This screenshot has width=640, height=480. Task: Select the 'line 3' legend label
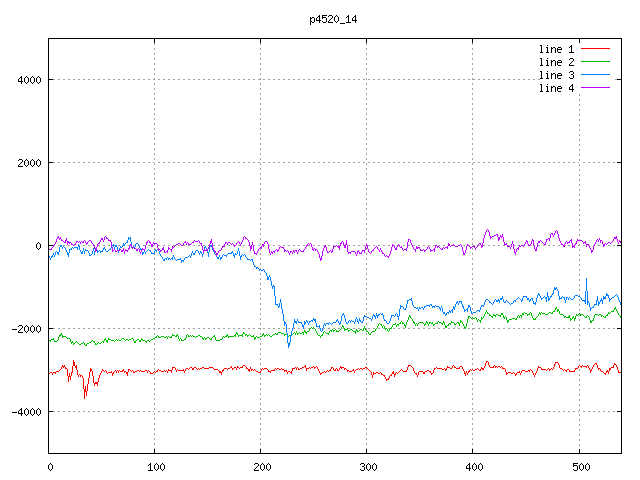(x=556, y=76)
